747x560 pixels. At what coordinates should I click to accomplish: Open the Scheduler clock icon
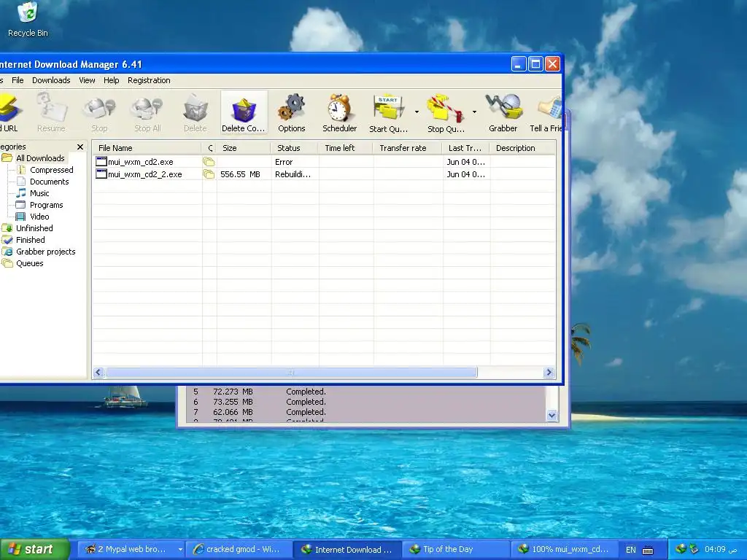(x=340, y=112)
